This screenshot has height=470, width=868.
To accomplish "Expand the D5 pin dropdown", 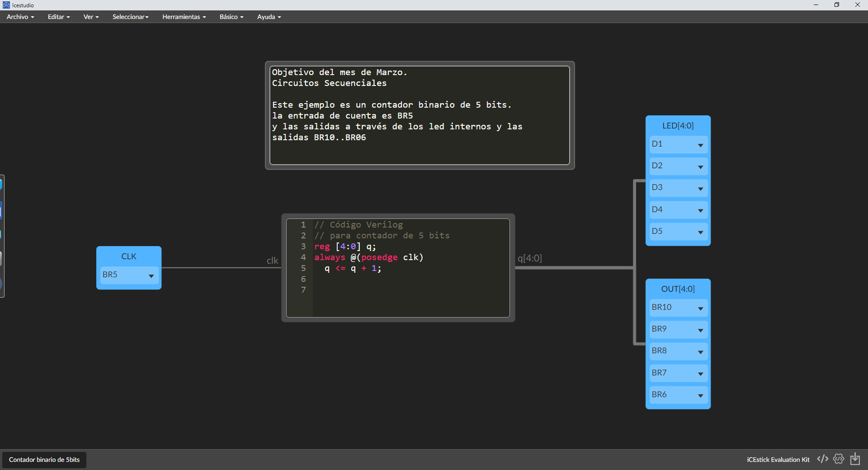I will (x=678, y=232).
